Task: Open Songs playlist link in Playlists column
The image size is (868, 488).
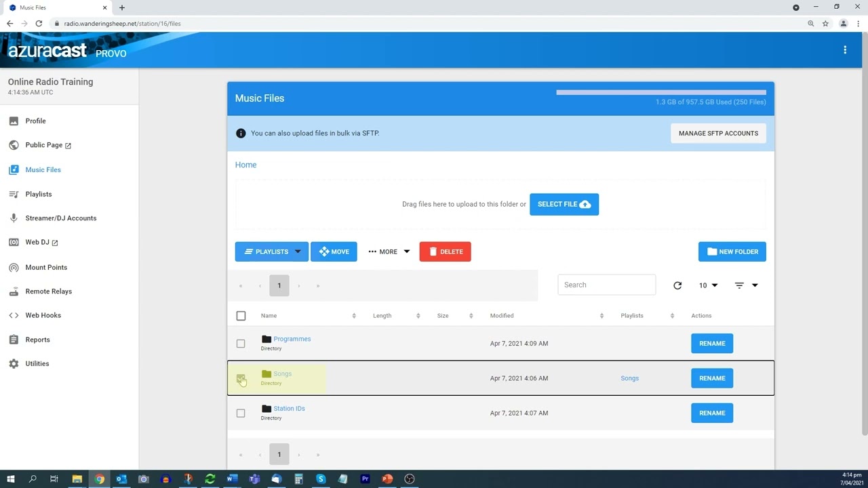Action: [630, 378]
